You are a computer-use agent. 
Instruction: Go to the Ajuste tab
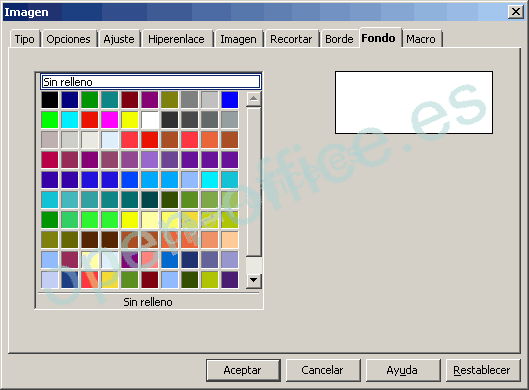119,39
